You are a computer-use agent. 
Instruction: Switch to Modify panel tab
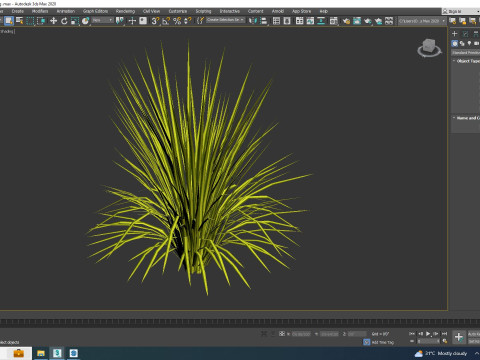[465, 33]
